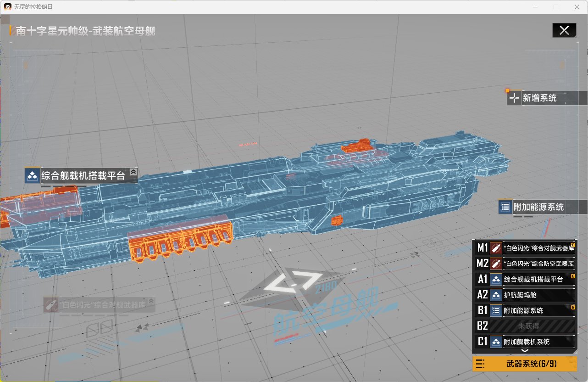Expand chevron on faded 综合对舰武器库 callout

[151, 302]
